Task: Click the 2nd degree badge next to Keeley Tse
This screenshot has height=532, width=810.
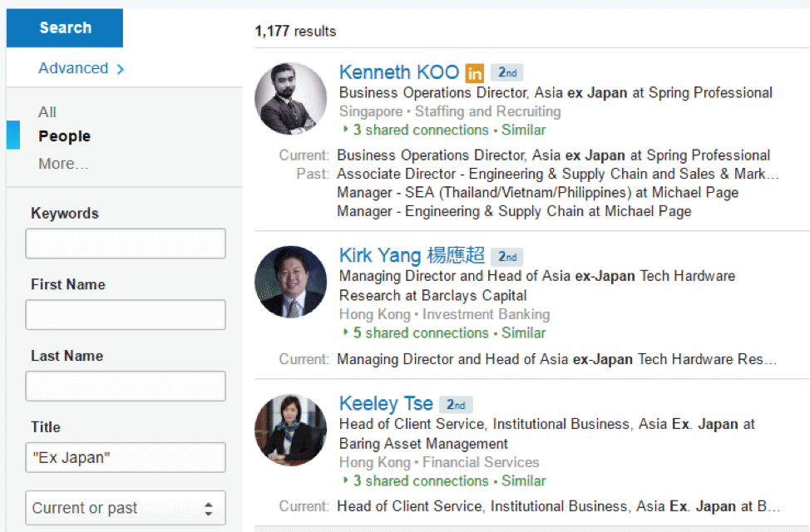Action: click(x=456, y=405)
